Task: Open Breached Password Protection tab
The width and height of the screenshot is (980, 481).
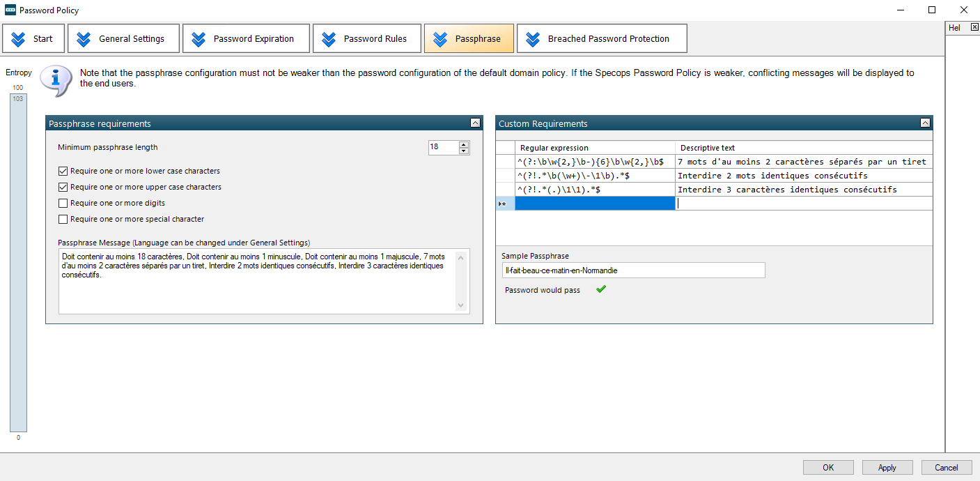Action: [x=602, y=38]
